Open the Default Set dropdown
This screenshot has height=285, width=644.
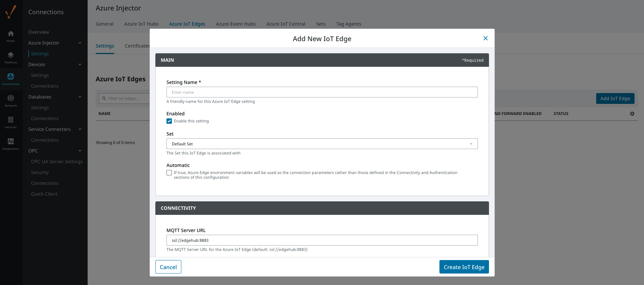click(x=322, y=144)
